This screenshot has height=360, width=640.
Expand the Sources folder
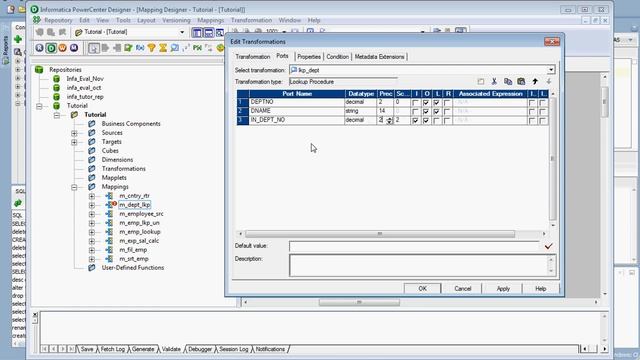tap(74, 133)
